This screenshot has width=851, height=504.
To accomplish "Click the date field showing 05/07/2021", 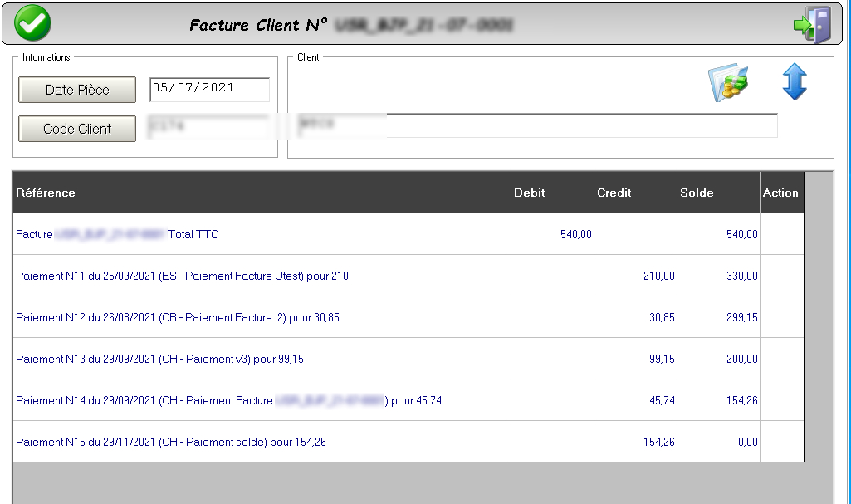I will point(209,89).
